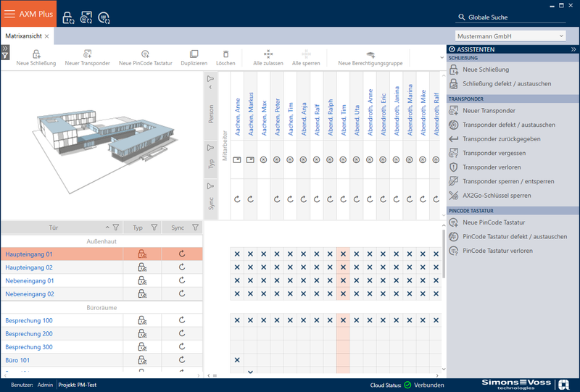This screenshot has height=392, width=580.
Task: Toggle Besprechung 100 permission for Aachen, Markus
Action: 250,320
